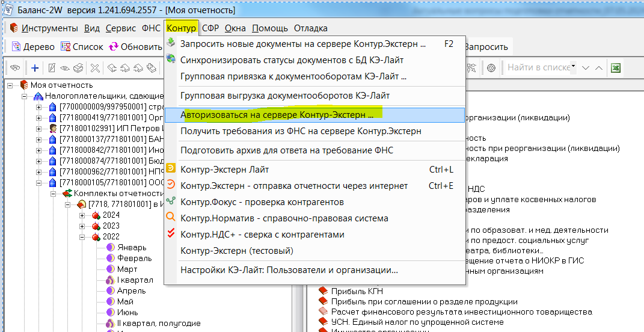Select Прибыль КГН in the report list
Screen dimensions: 644x332
(357, 291)
